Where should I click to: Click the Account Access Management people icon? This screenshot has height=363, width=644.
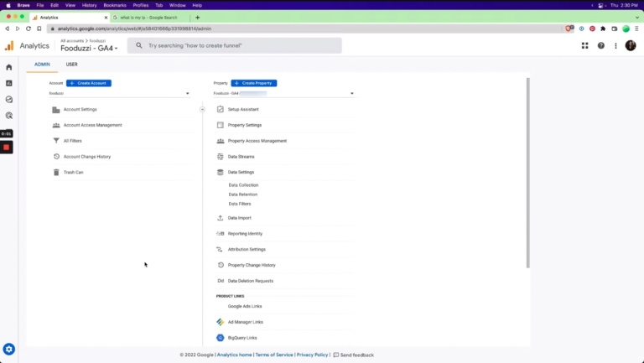tap(56, 125)
